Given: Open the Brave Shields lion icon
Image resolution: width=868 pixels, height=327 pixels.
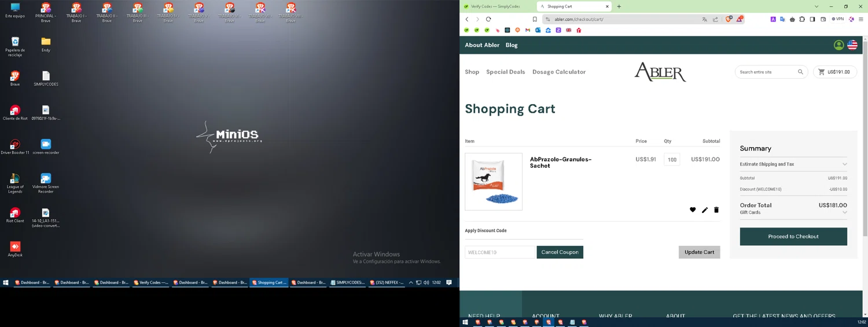Looking at the screenshot, I should pos(729,19).
